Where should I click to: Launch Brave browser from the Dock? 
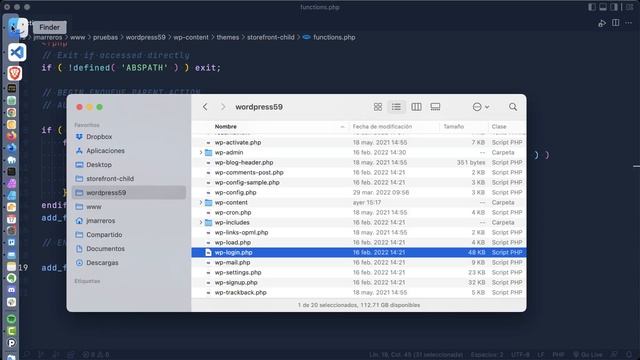[x=15, y=73]
